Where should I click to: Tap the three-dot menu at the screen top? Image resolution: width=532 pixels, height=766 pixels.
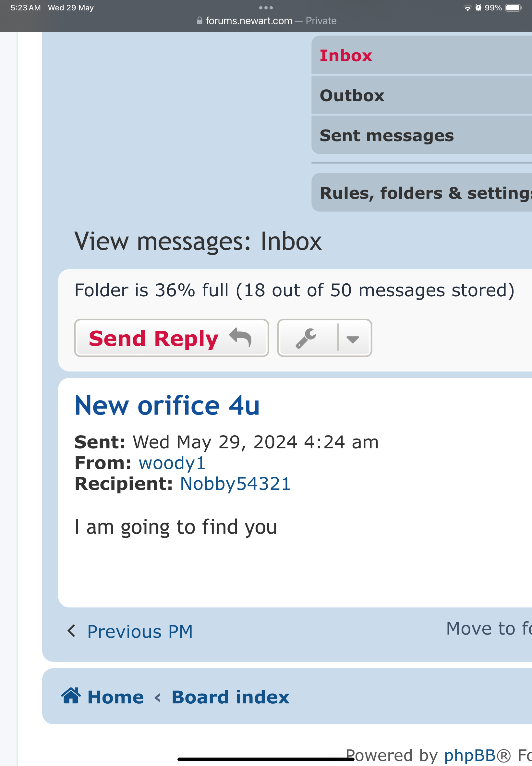click(x=266, y=8)
